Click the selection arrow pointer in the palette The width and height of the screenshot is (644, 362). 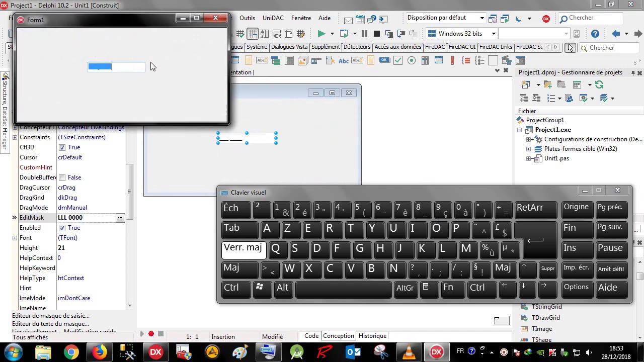click(x=570, y=48)
